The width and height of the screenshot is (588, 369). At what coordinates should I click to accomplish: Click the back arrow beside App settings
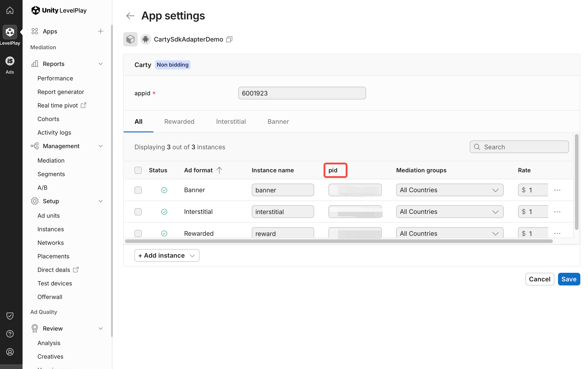pyautogui.click(x=130, y=16)
